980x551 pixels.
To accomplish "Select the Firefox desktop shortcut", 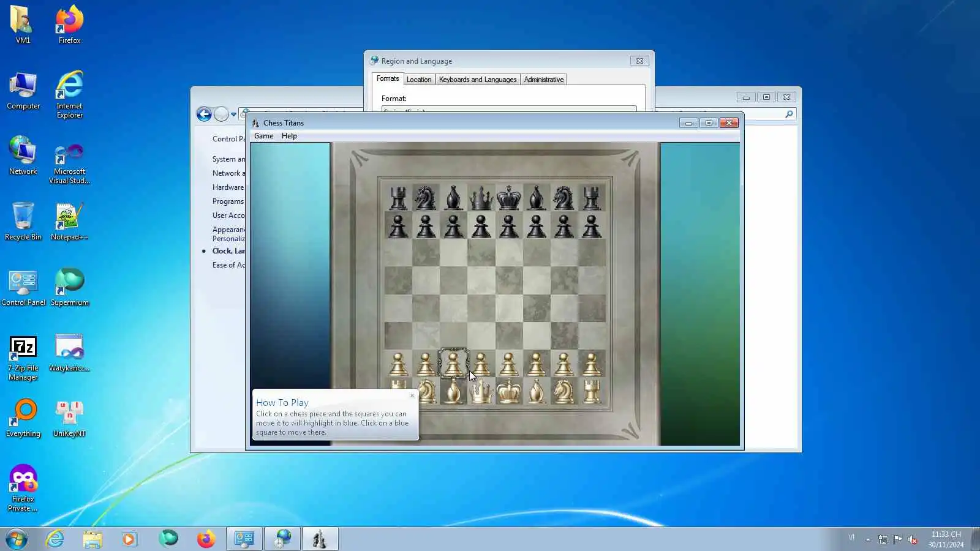I will click(x=69, y=24).
